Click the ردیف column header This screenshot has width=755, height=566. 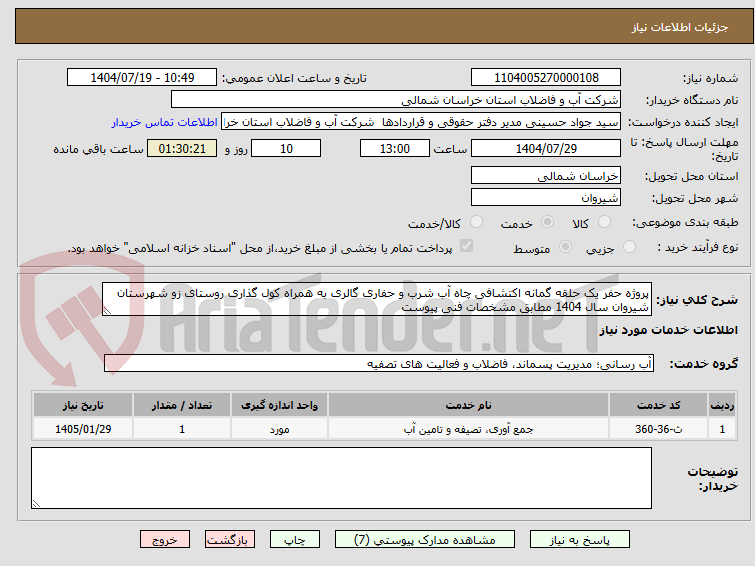[722, 405]
